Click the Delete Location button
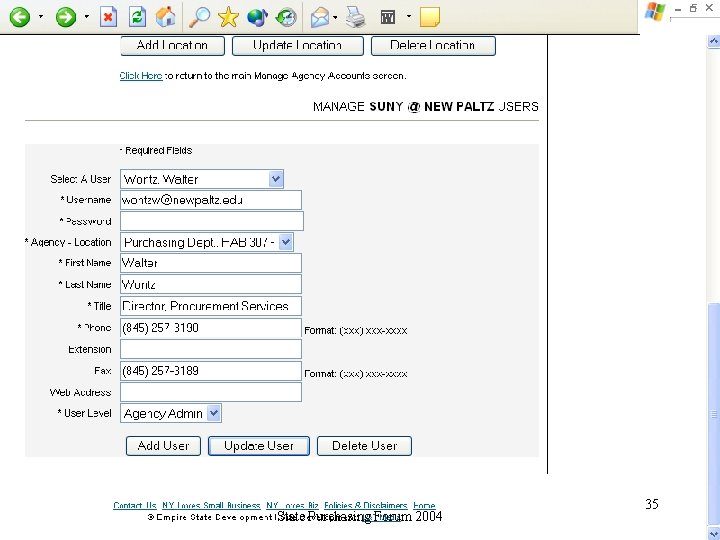This screenshot has height=540, width=720. coord(433,46)
